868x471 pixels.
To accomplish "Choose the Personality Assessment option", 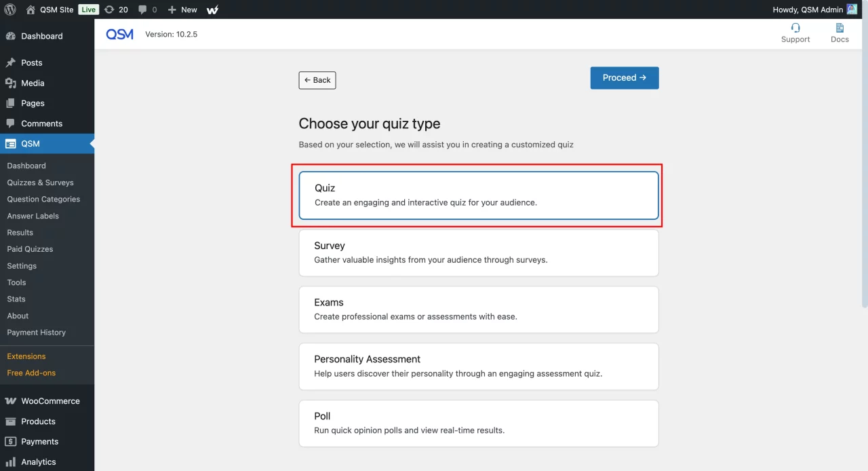I will [478, 366].
